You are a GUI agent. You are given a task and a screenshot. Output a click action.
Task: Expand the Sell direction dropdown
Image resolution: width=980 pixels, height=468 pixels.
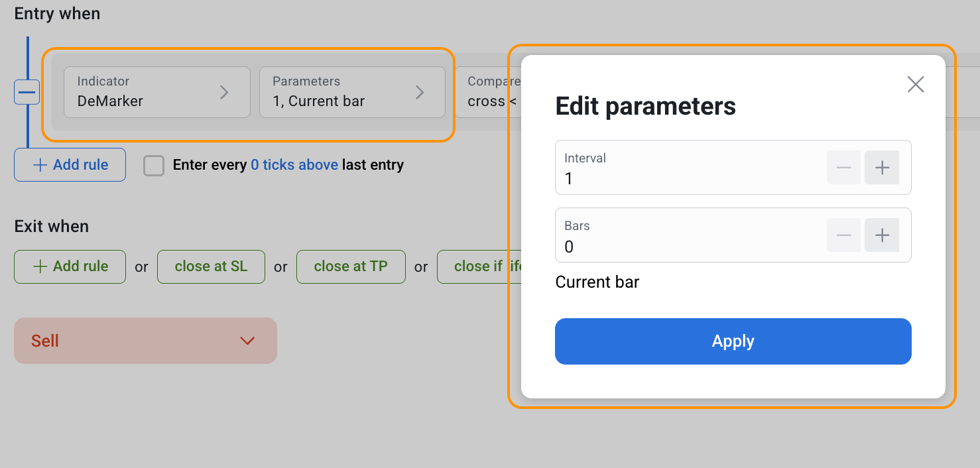[x=145, y=341]
